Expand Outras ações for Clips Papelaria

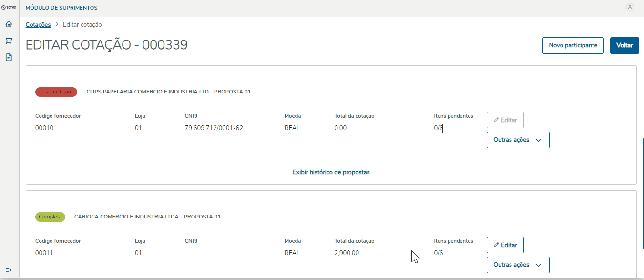pyautogui.click(x=518, y=140)
